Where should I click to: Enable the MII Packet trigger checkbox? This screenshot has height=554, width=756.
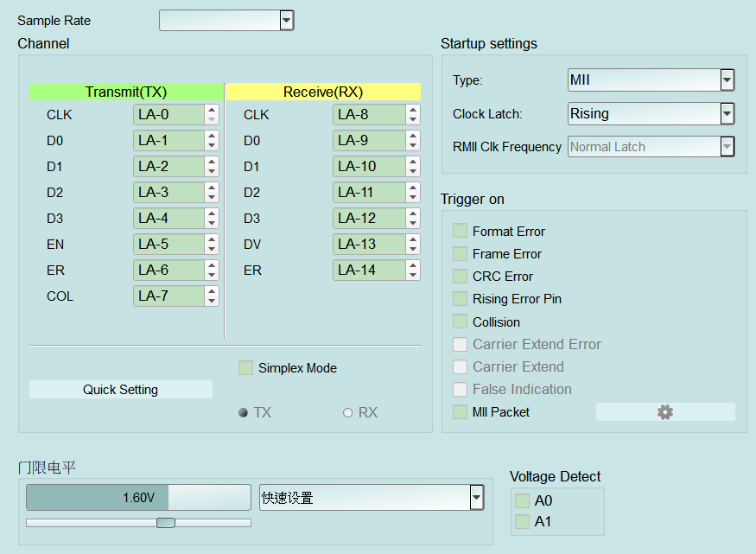point(460,412)
